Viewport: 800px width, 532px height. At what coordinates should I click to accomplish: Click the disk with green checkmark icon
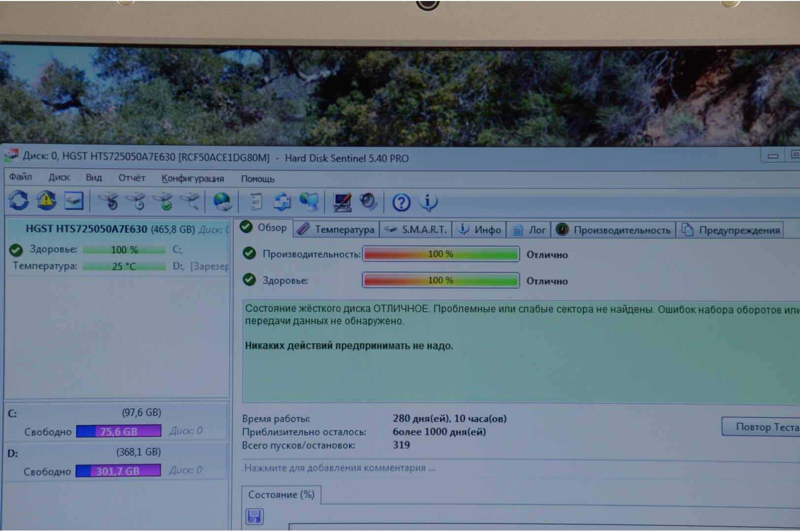163,201
